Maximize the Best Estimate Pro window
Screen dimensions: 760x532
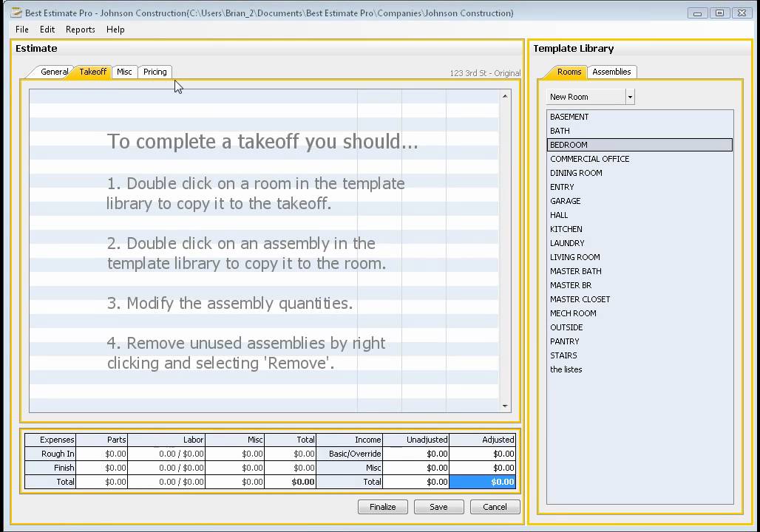point(720,13)
